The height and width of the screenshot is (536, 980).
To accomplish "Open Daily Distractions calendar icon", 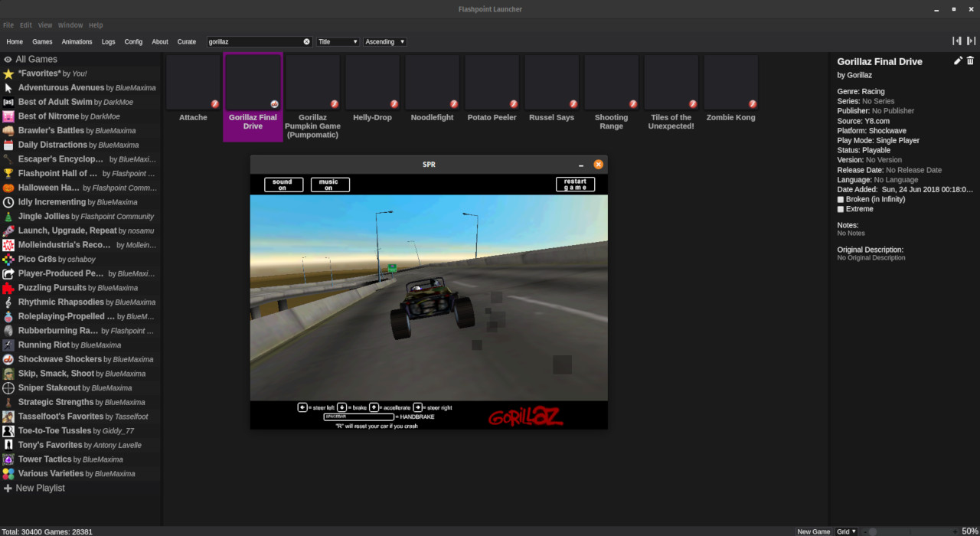I will [8, 145].
